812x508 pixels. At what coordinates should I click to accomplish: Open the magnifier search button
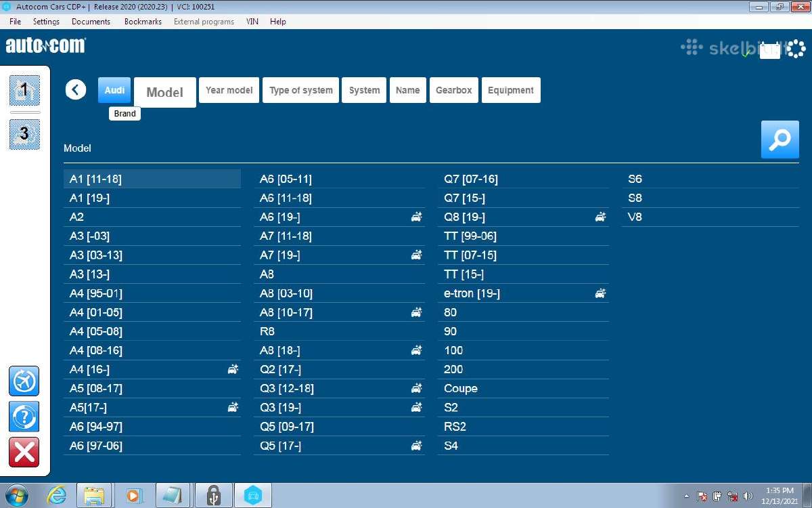click(780, 140)
